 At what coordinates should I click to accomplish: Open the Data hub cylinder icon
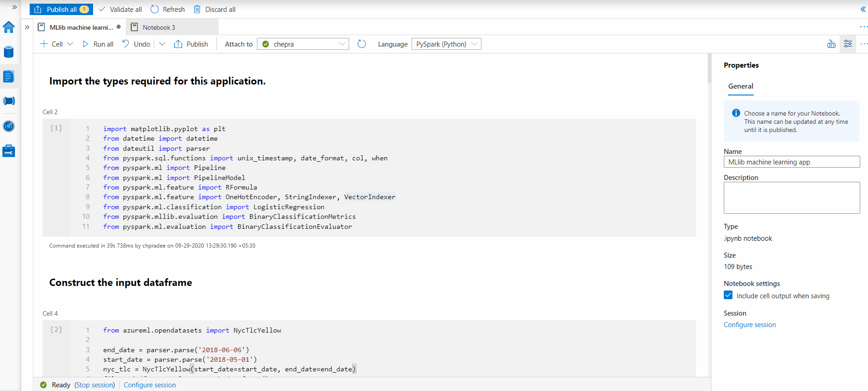pyautogui.click(x=9, y=52)
